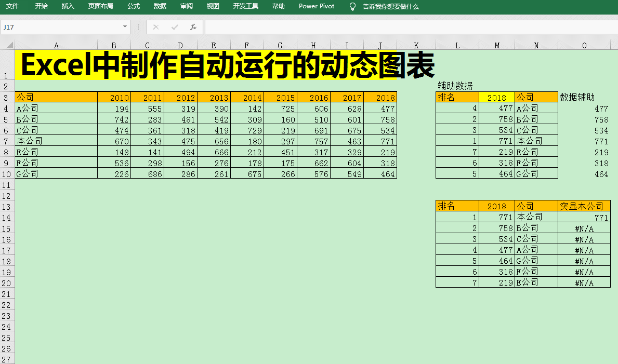Click the 告诉我你想要做什么 search box
Viewport: 618px width, 364px height.
pos(390,7)
